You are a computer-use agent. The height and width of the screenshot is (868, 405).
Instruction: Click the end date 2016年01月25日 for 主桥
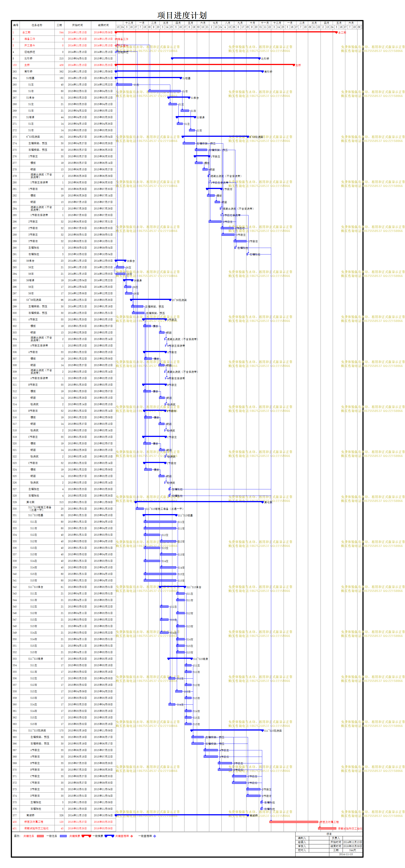103,65
